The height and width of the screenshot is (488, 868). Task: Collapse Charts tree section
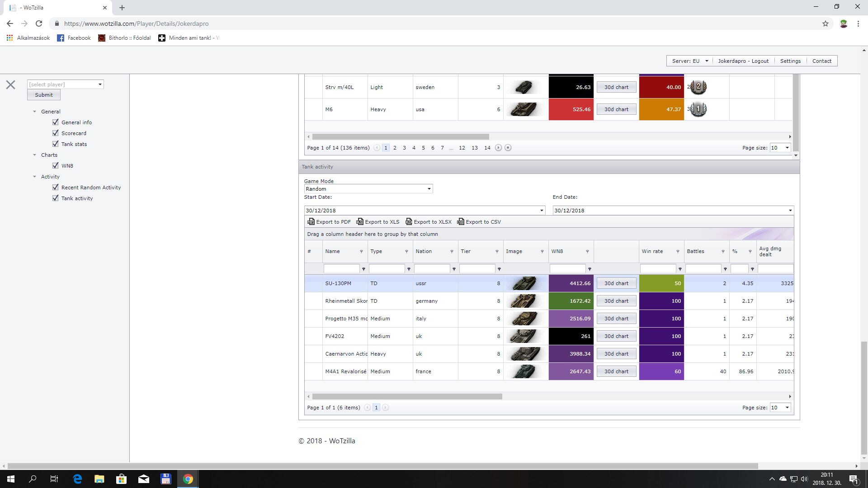34,155
